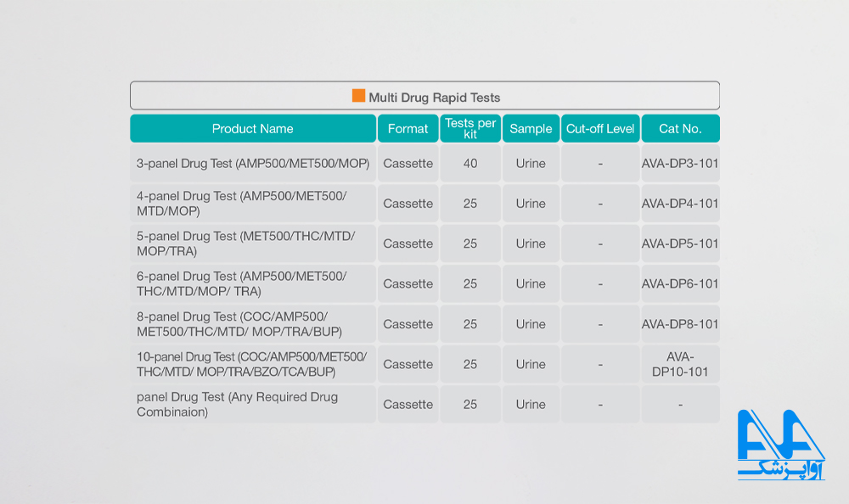Click the blue AVA logo
The image size is (849, 504).
(x=781, y=445)
